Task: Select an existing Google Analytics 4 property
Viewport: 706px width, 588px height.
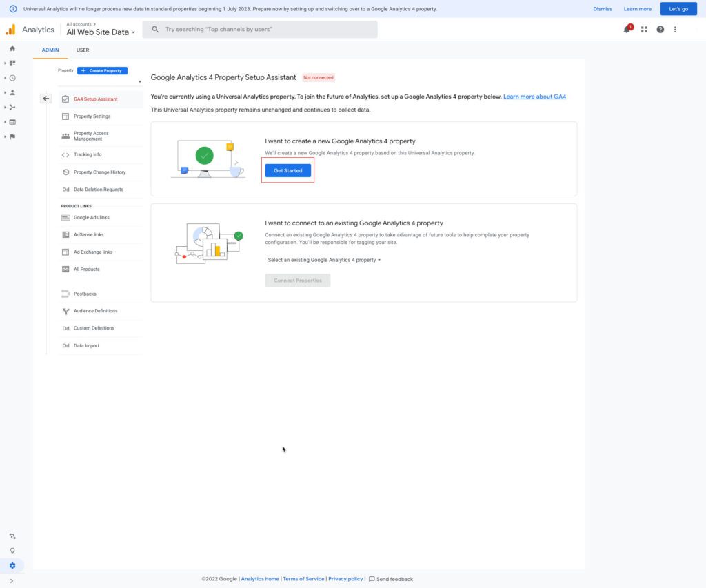Action: point(324,260)
